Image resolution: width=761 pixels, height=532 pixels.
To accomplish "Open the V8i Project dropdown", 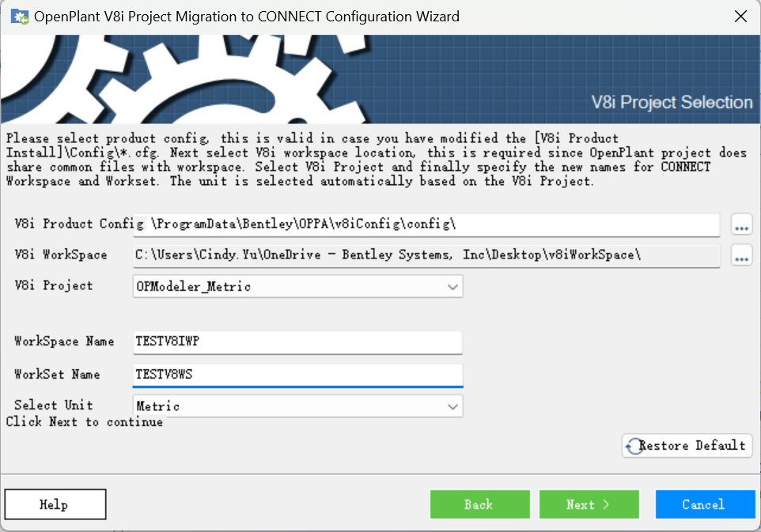I will (x=297, y=287).
